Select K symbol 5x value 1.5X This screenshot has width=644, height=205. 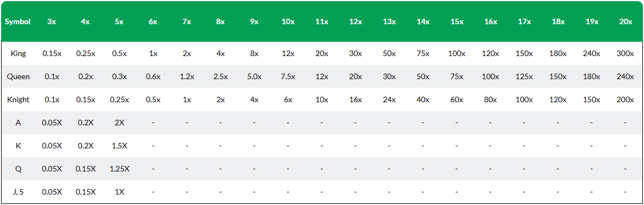pyautogui.click(x=119, y=146)
